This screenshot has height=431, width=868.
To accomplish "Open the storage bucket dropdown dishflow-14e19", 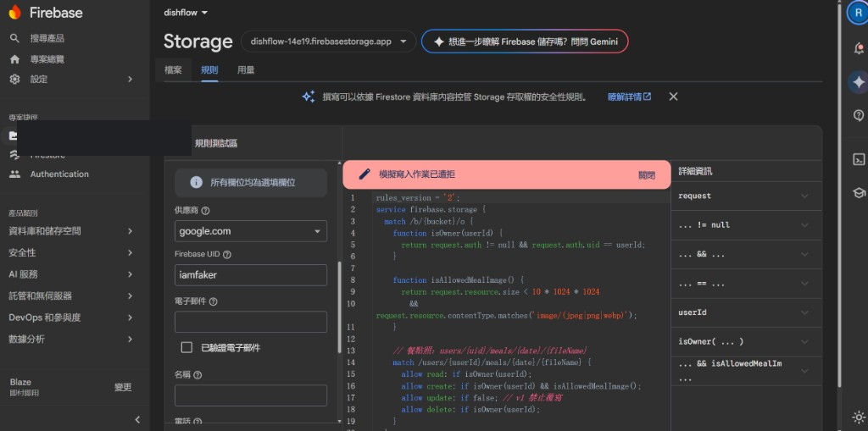I will 329,41.
